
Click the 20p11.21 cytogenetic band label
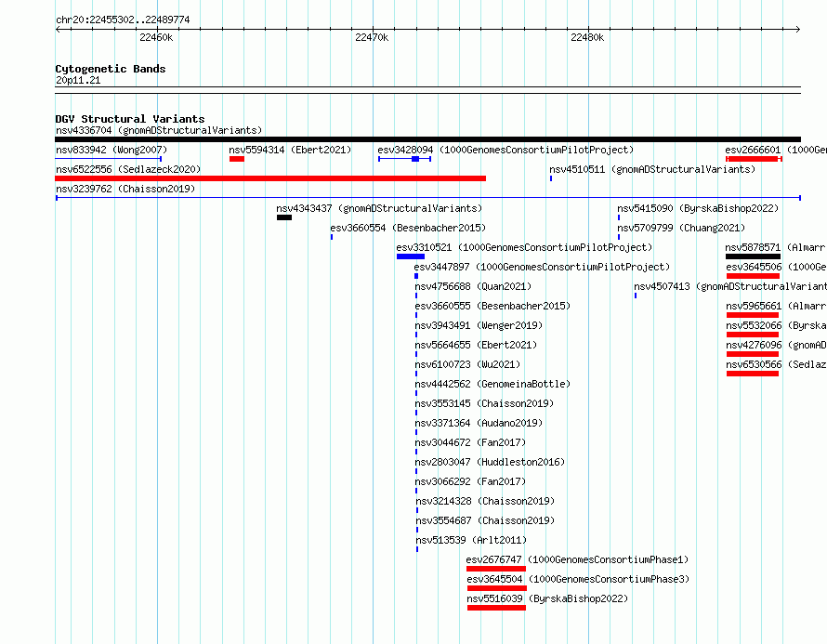click(78, 80)
